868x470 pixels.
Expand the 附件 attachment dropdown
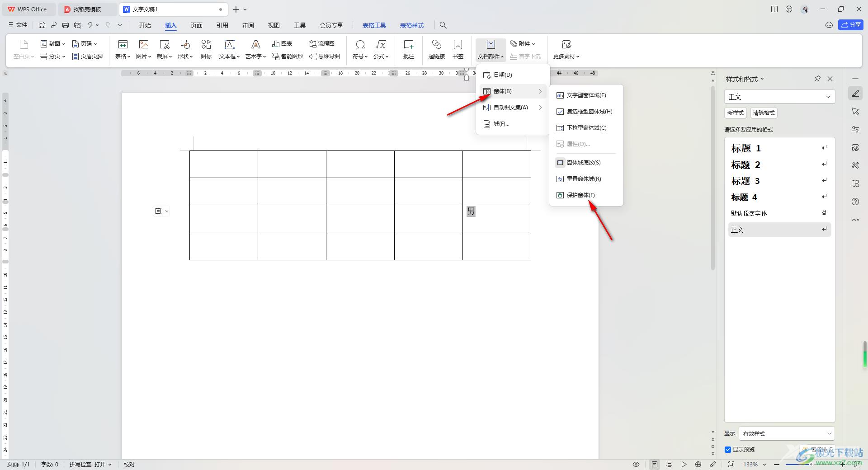(x=523, y=44)
